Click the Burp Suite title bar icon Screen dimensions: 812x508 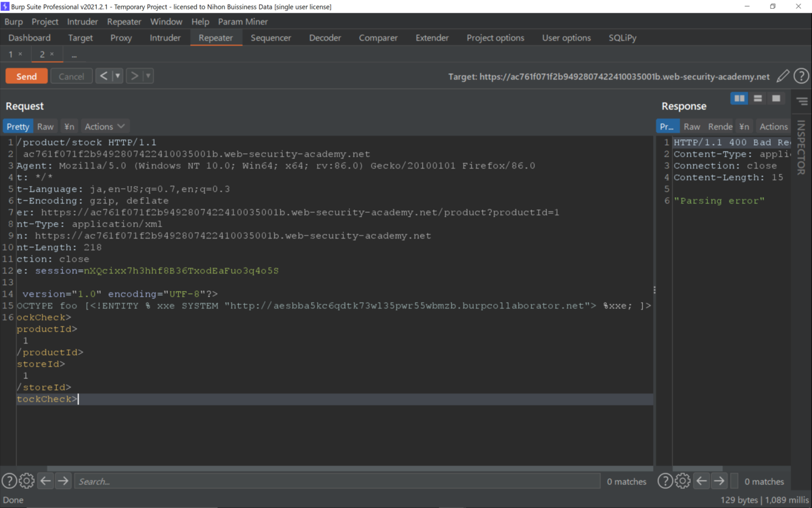(x=5, y=6)
